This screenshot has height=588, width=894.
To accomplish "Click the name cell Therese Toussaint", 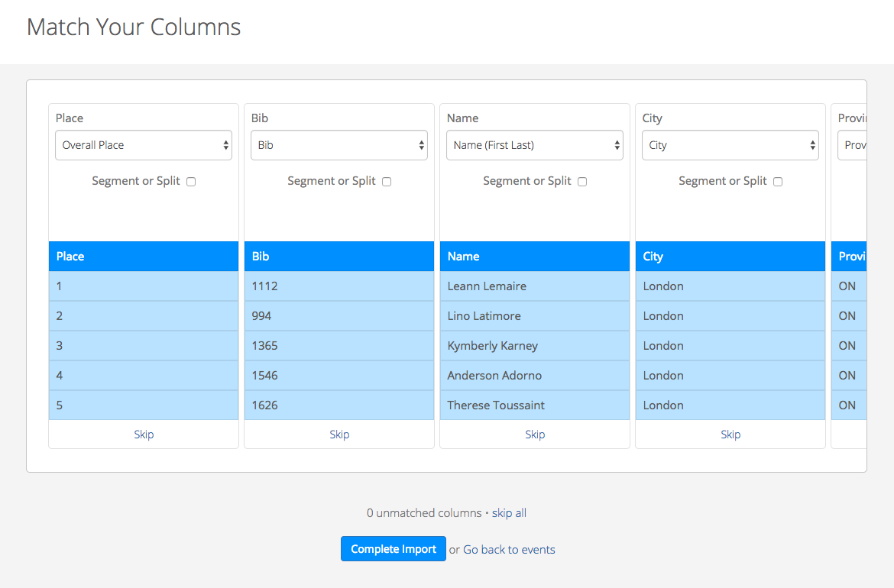I will point(535,405).
